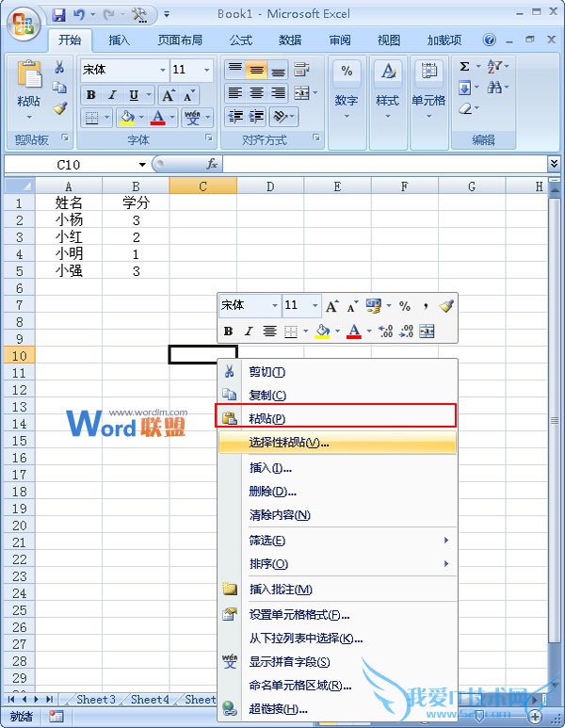This screenshot has height=728, width=565.
Task: Select the Sheet3 worksheet tab
Action: (x=96, y=699)
